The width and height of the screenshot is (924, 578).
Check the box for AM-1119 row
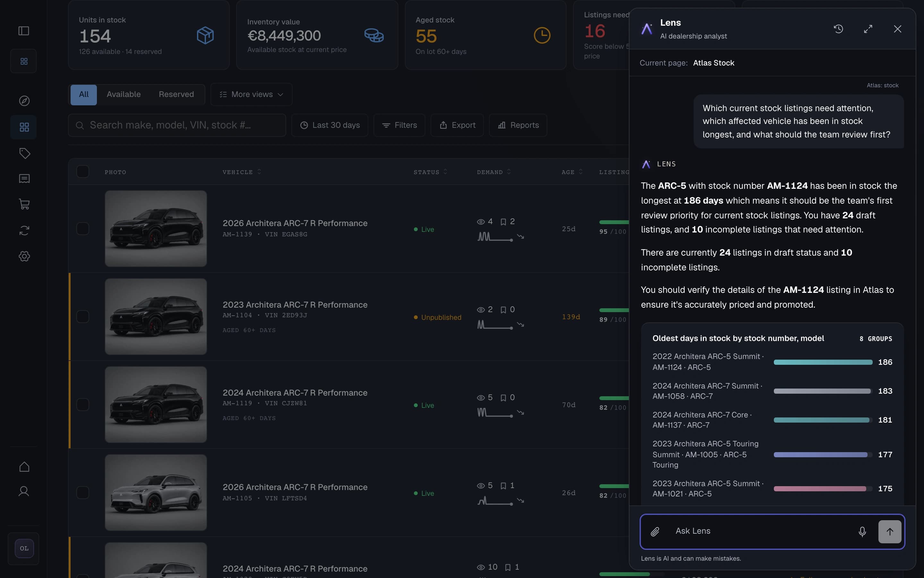pos(83,405)
